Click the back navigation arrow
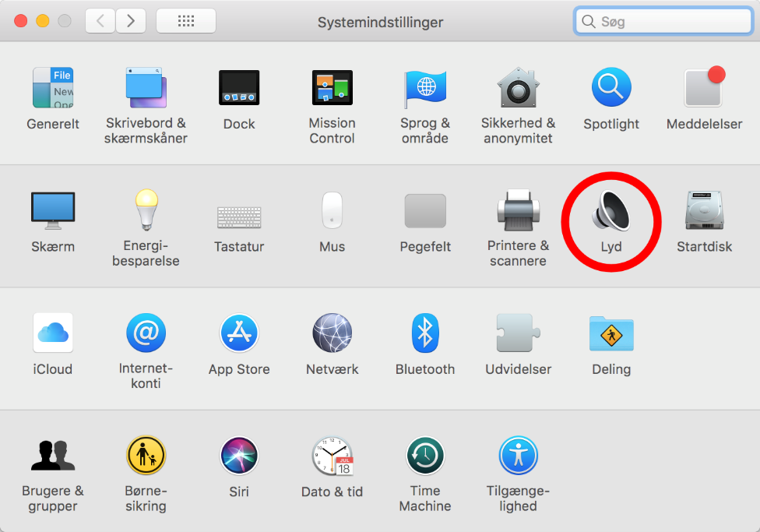Viewport: 760px width, 532px height. coord(100,20)
